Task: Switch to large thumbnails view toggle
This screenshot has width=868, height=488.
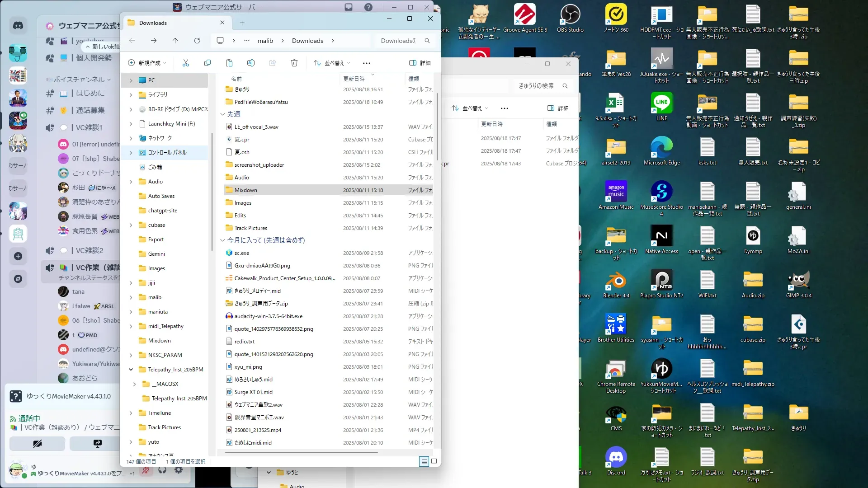Action: 434,461
